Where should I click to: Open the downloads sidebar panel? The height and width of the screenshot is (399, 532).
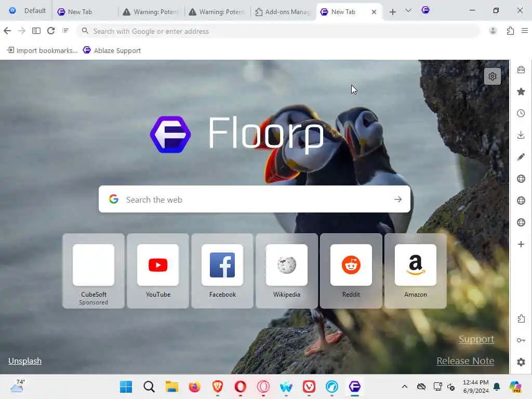point(521,135)
